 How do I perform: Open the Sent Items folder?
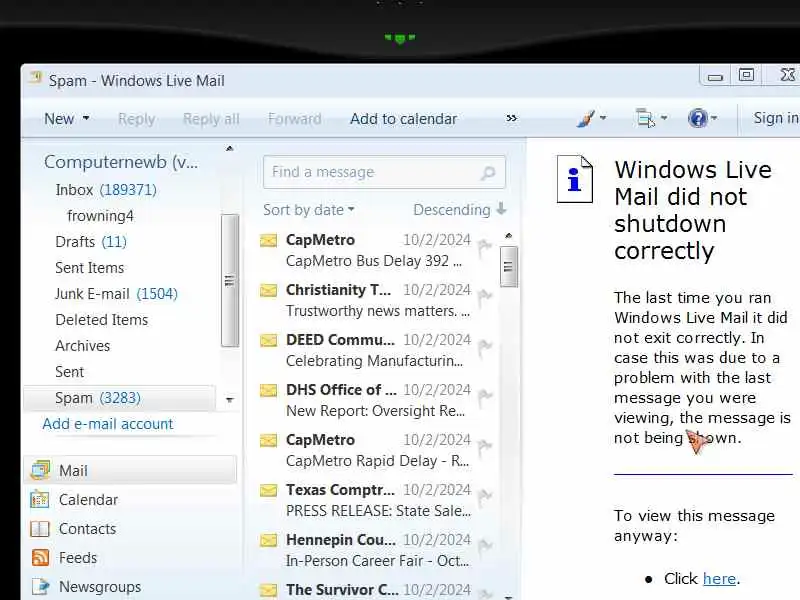[89, 268]
